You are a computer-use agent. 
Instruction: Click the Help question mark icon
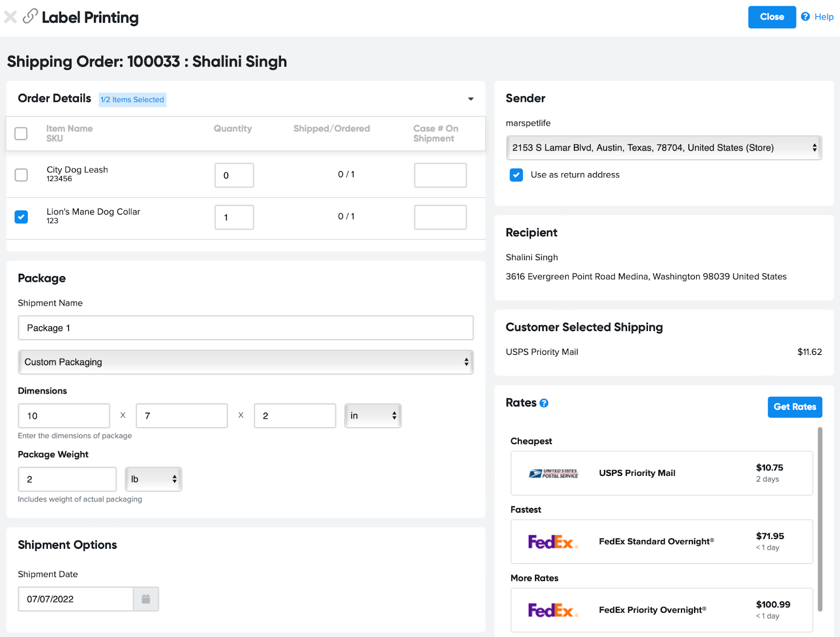[805, 17]
